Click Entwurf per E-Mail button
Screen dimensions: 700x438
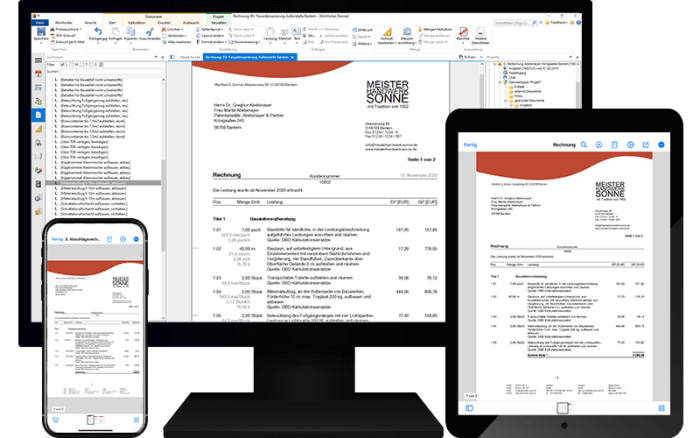click(67, 42)
